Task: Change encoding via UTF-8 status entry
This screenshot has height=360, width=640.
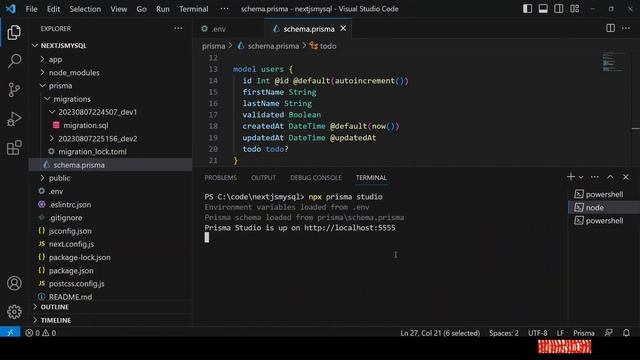Action: [x=538, y=333]
